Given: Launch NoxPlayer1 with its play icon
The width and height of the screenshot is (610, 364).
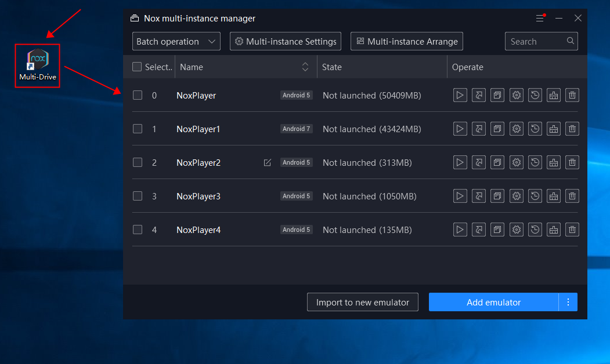Looking at the screenshot, I should coord(460,129).
